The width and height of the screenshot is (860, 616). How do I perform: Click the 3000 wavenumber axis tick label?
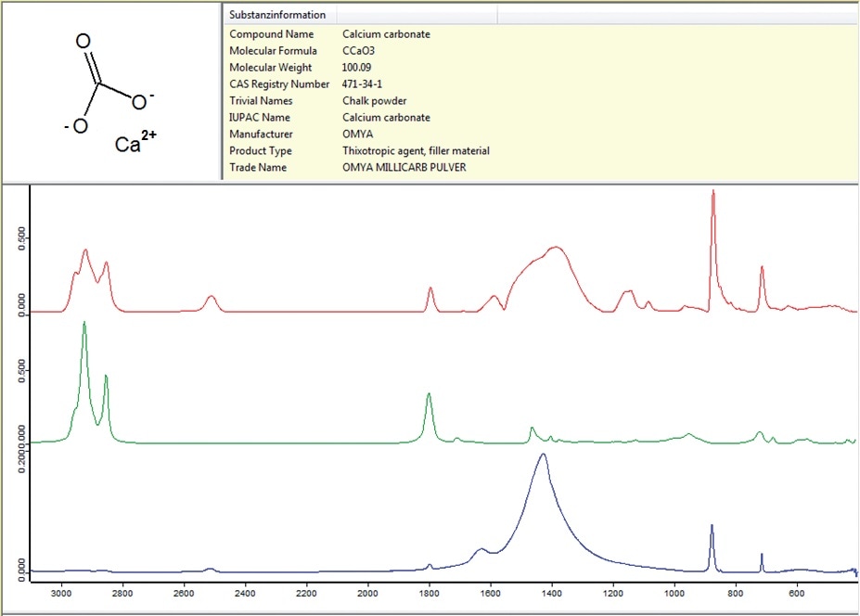tap(61, 594)
